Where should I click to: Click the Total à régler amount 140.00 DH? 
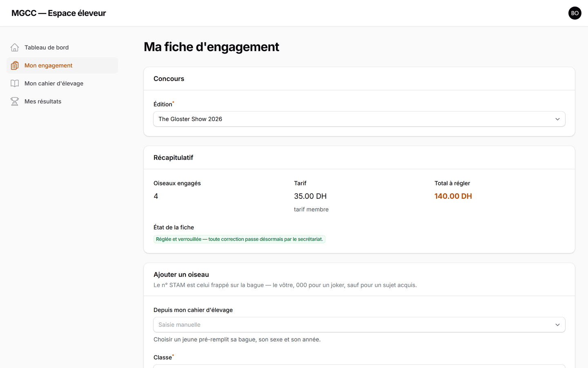(x=453, y=196)
